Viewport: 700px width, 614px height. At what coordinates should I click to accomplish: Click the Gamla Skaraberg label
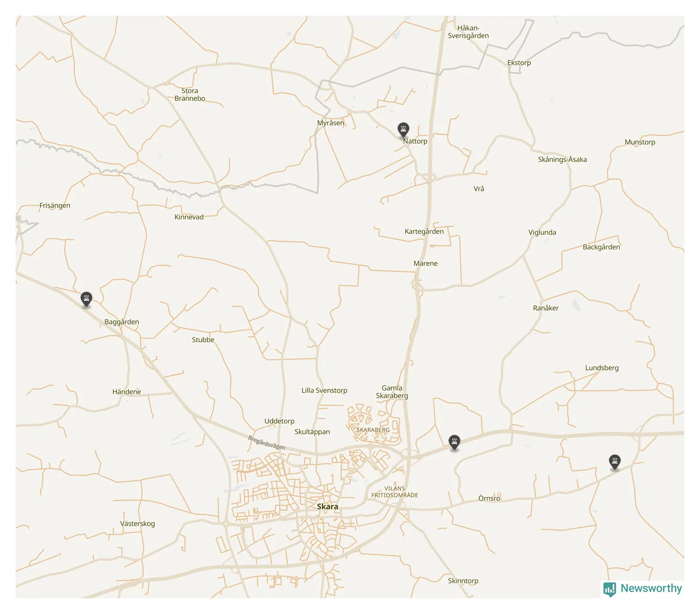[392, 392]
